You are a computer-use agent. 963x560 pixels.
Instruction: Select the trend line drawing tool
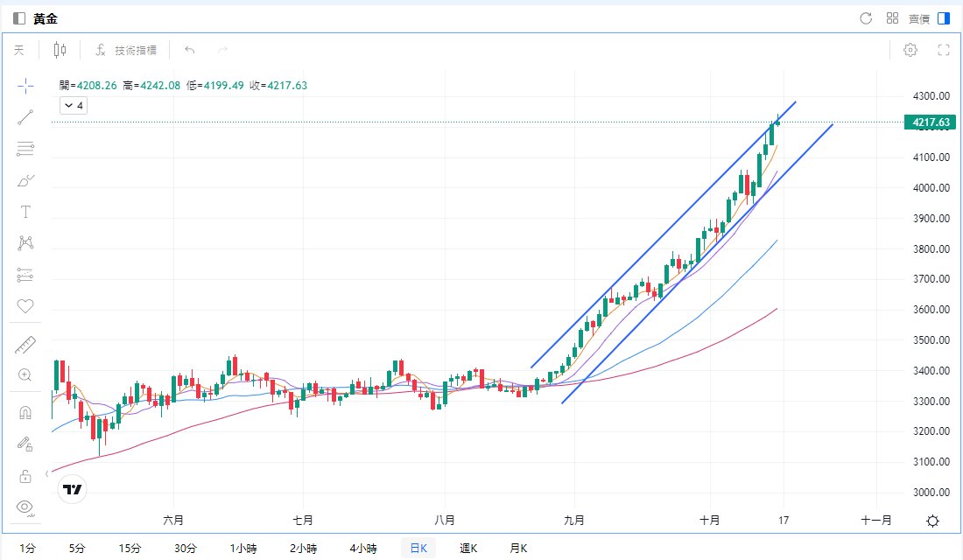point(25,117)
